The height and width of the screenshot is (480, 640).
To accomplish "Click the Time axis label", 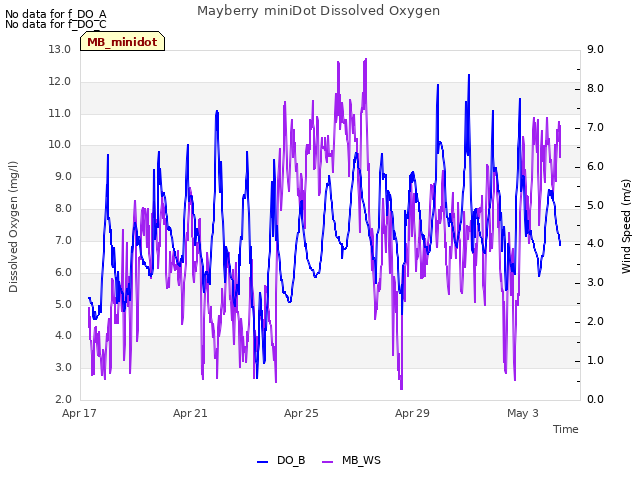I will pos(566,429).
